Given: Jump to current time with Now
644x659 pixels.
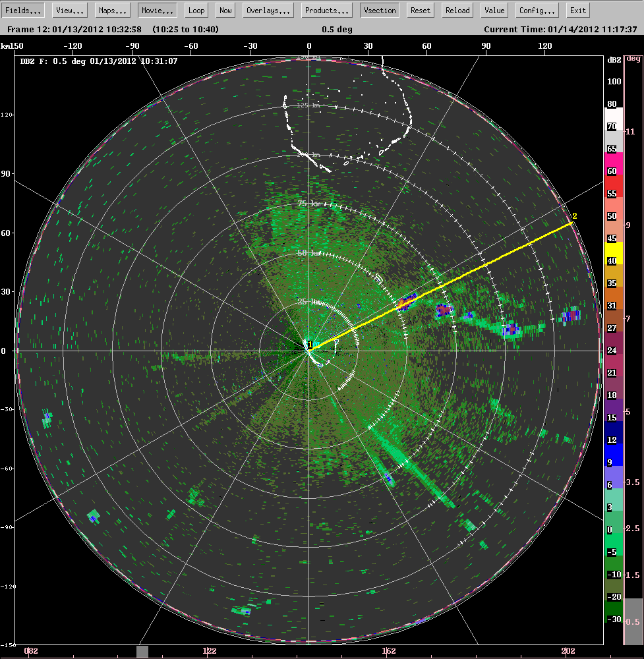Looking at the screenshot, I should click(225, 11).
